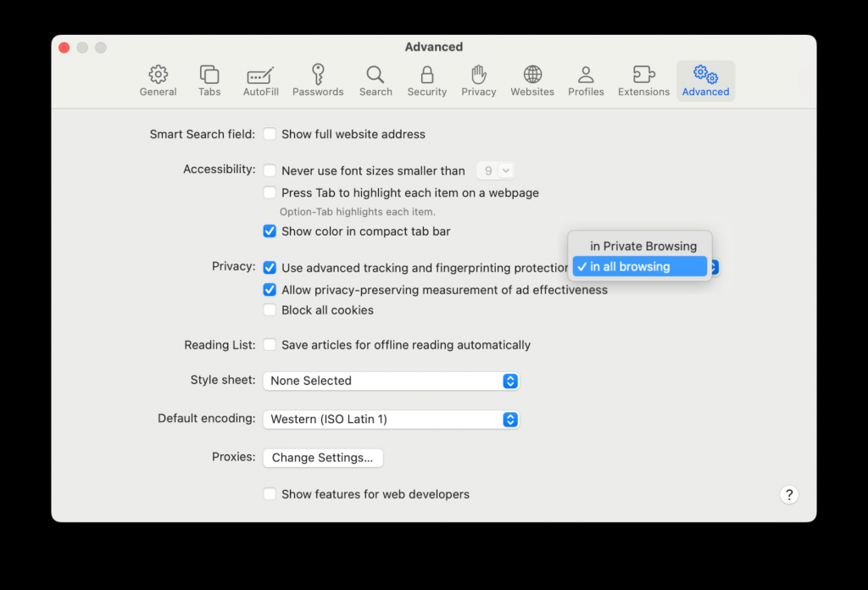Uncheck Show color in compact tab bar
The width and height of the screenshot is (868, 590).
pos(270,231)
